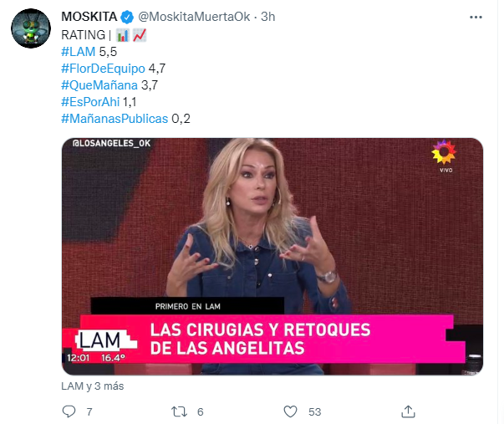504x424 pixels.
Task: Open the share upload icon
Action: [x=408, y=411]
